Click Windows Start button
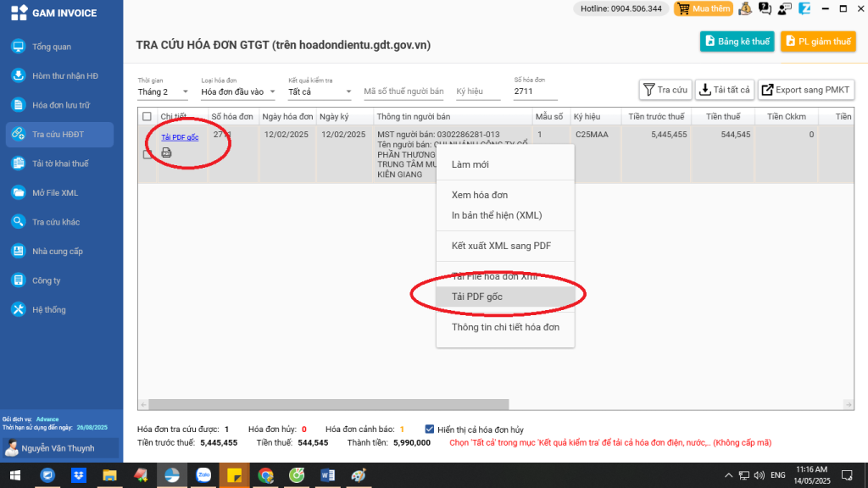The height and width of the screenshot is (488, 868). (15, 475)
